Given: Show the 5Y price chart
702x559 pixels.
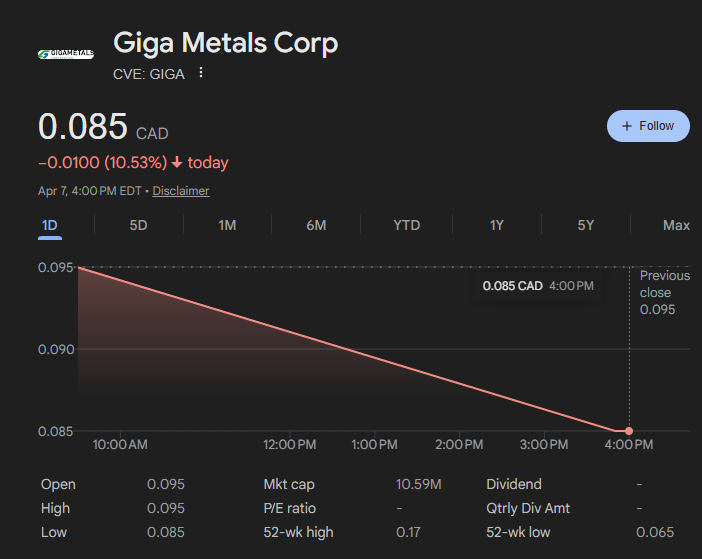Looking at the screenshot, I should [586, 225].
